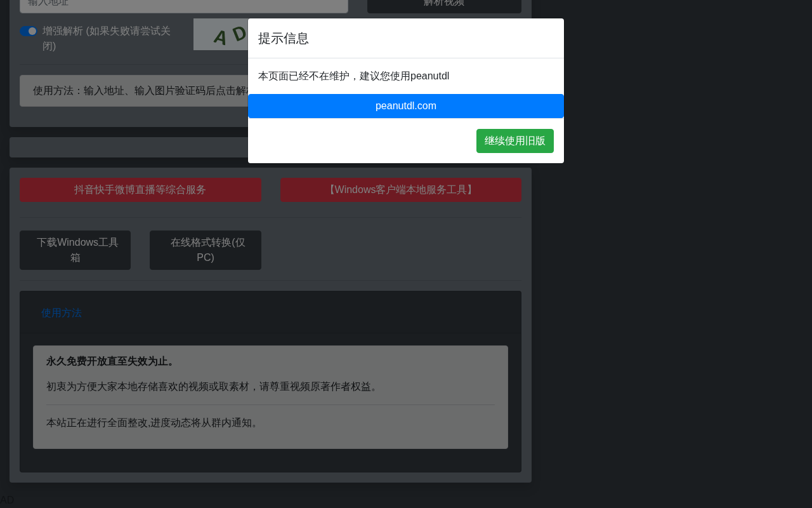Screen dimensions: 812x508
Task: Click the captcha verification image
Action: click(220, 34)
